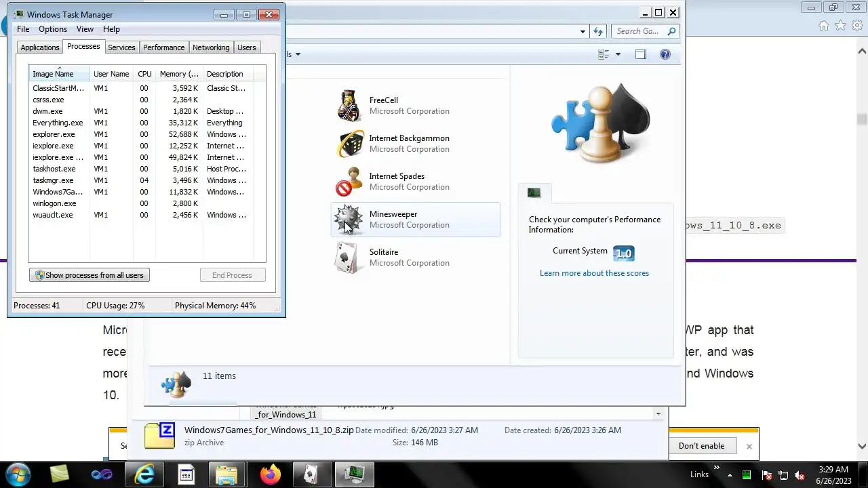The width and height of the screenshot is (868, 488).
Task: Select the taskmgr.exe process row
Action: [146, 180]
